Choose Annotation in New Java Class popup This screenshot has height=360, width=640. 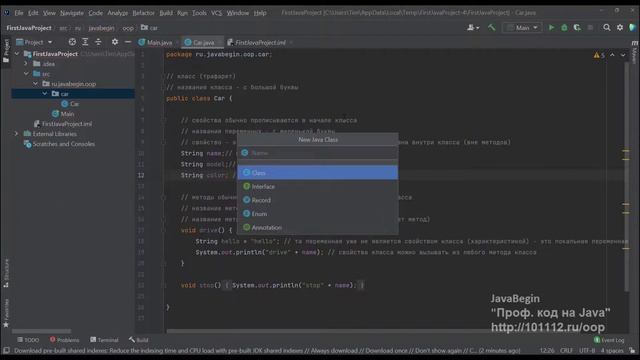[x=318, y=227]
